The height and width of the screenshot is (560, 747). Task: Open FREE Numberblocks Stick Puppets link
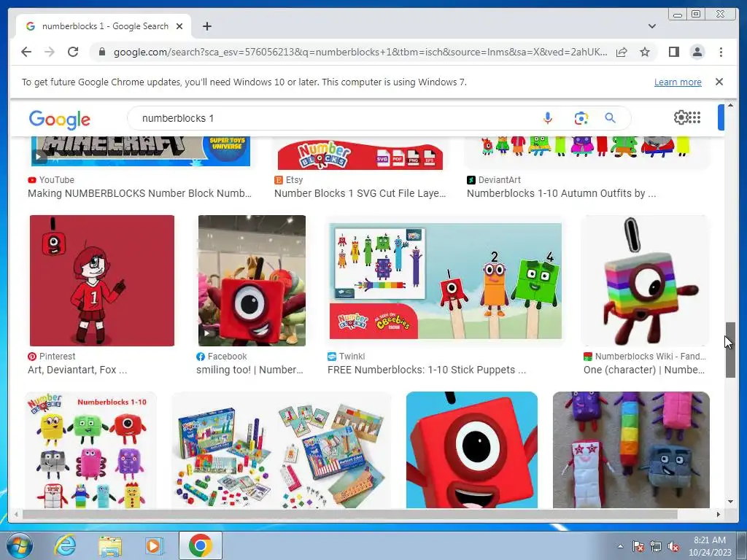pyautogui.click(x=426, y=370)
